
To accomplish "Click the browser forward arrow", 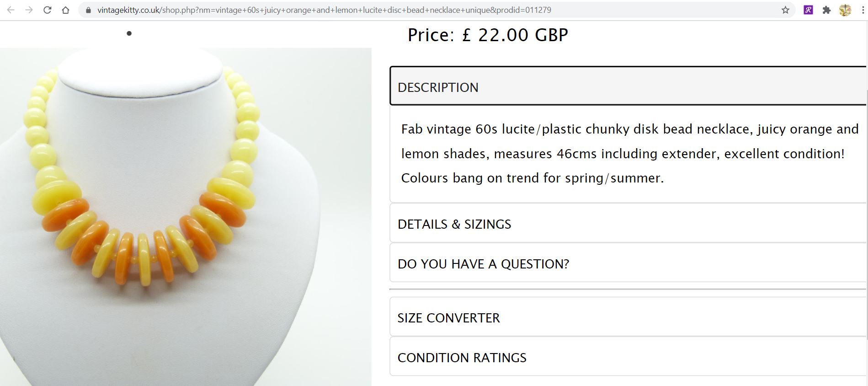I will click(x=29, y=10).
